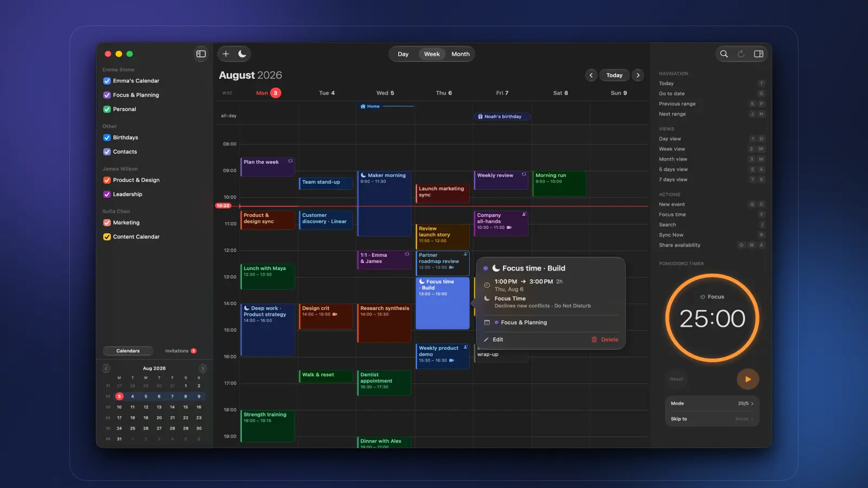
Task: Open the Team stand-up event
Action: (x=325, y=183)
